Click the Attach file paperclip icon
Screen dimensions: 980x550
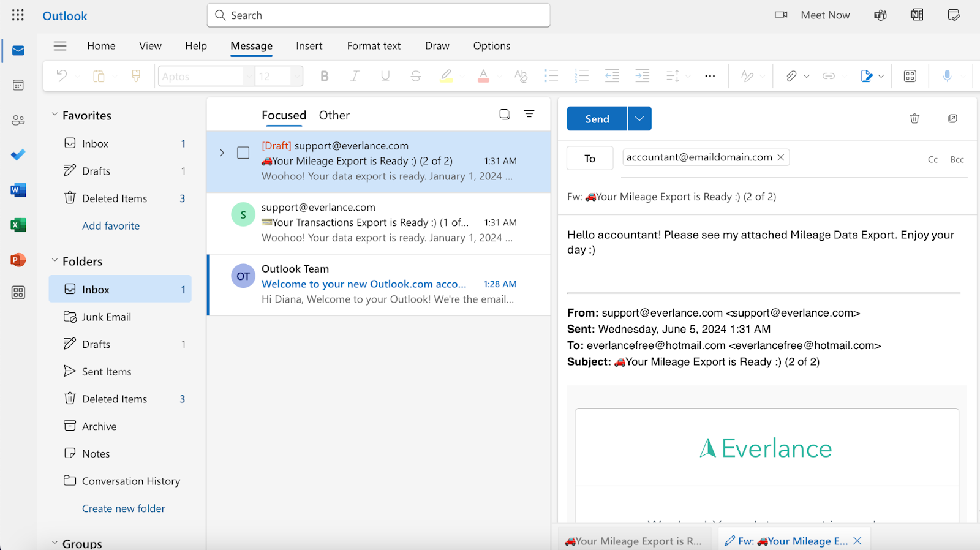pyautogui.click(x=791, y=76)
